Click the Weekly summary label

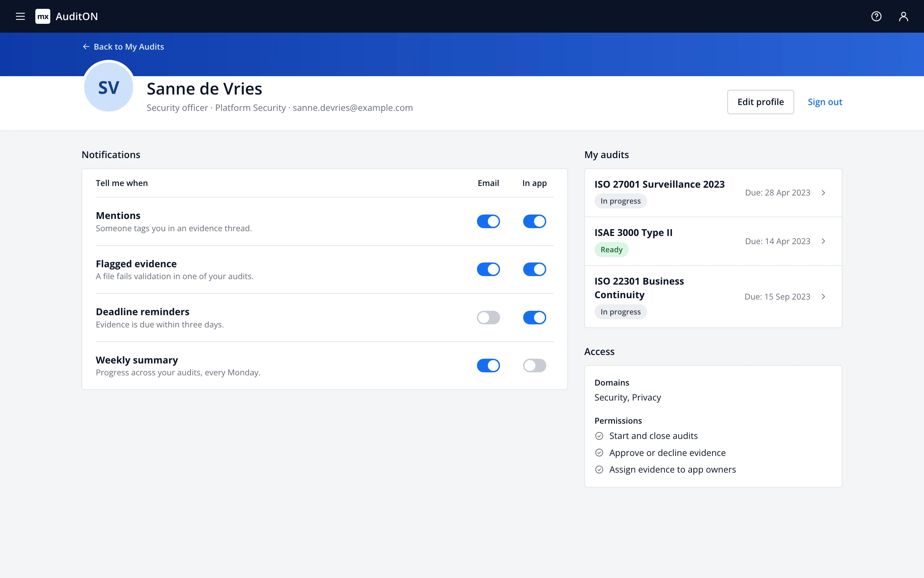point(137,360)
